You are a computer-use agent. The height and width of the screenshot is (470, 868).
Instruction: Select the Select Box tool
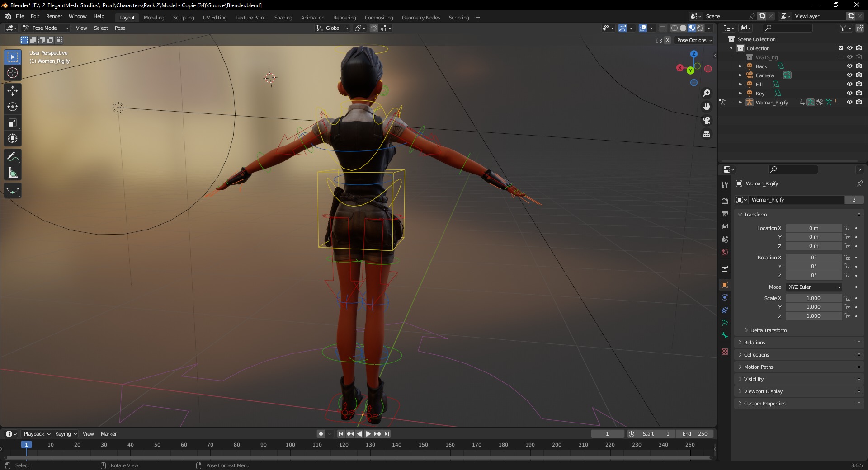13,57
